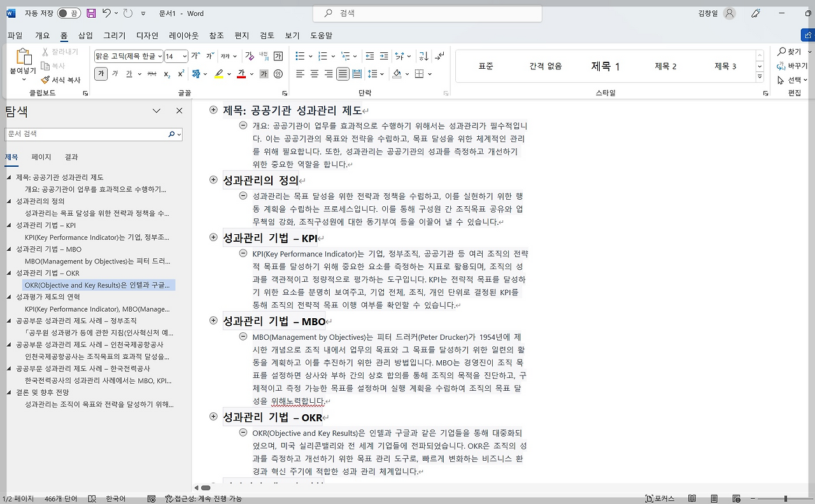
Task: Clear all formatting with eraser icon
Action: click(x=250, y=56)
